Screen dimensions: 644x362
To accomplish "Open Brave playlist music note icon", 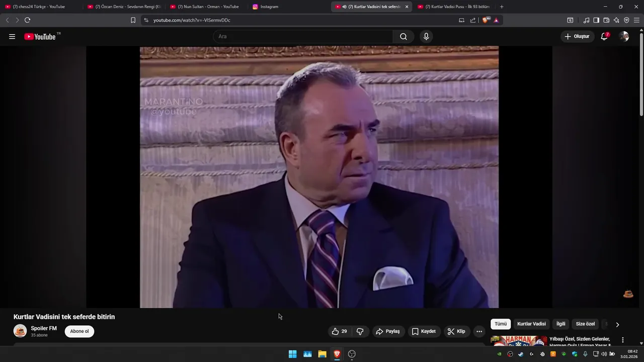I will 586,20.
